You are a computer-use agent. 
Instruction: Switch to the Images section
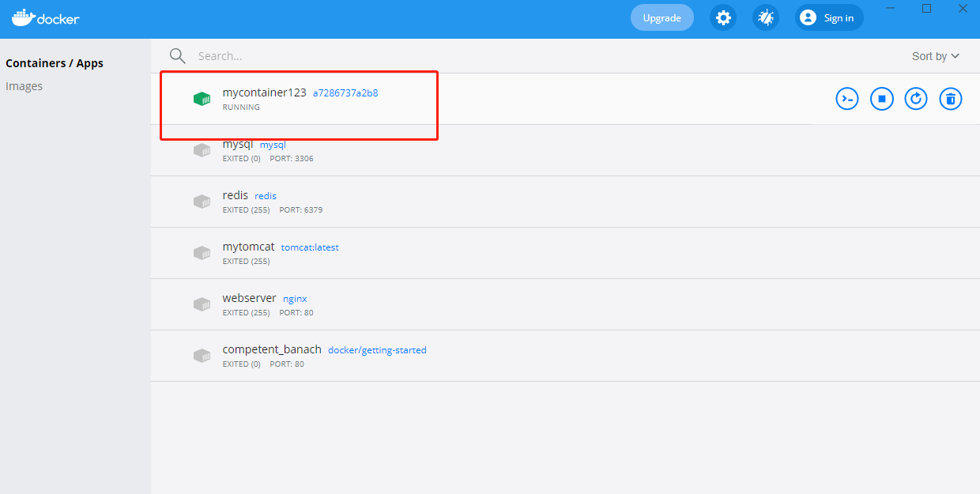(x=24, y=86)
